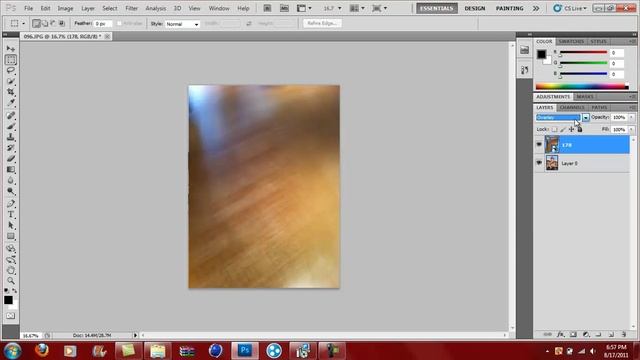This screenshot has width=640, height=360.
Task: Choose Intersect with selection mode
Action: click(62, 24)
